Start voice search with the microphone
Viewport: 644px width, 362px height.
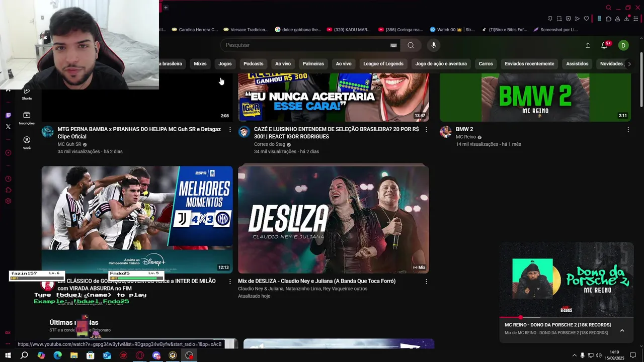point(433,45)
